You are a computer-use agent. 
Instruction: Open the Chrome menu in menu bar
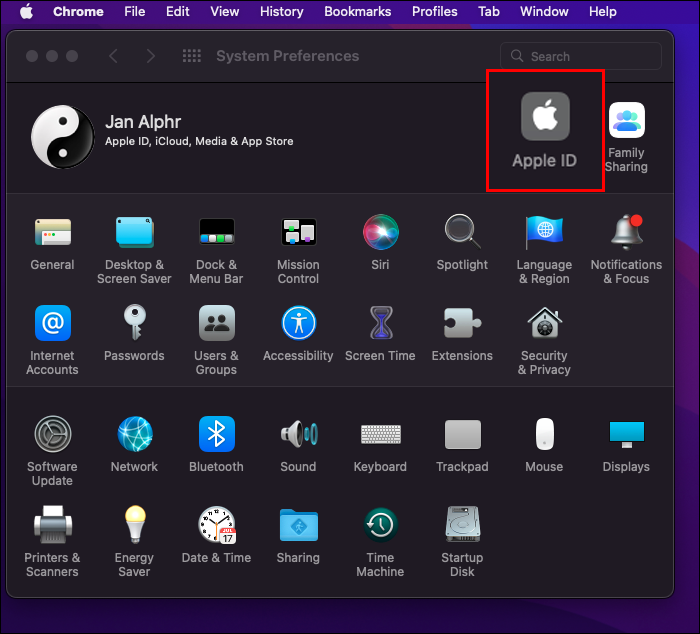tap(78, 12)
